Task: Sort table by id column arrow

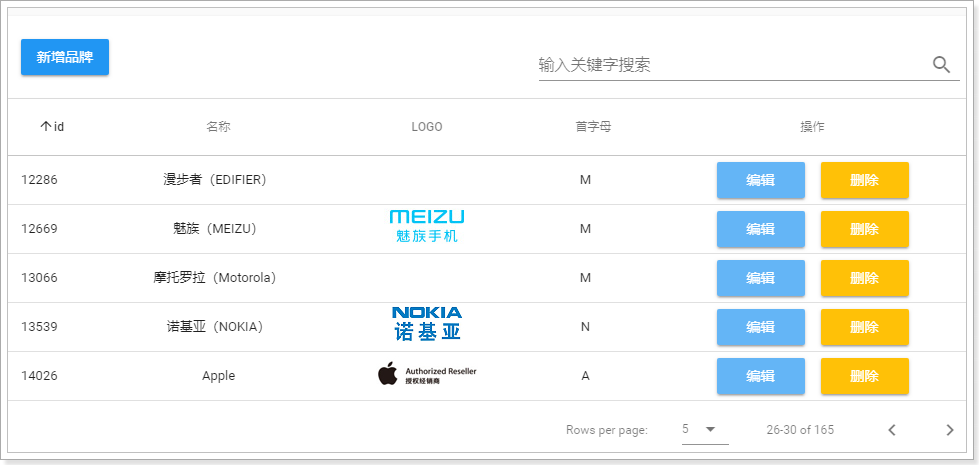Action: coord(46,127)
